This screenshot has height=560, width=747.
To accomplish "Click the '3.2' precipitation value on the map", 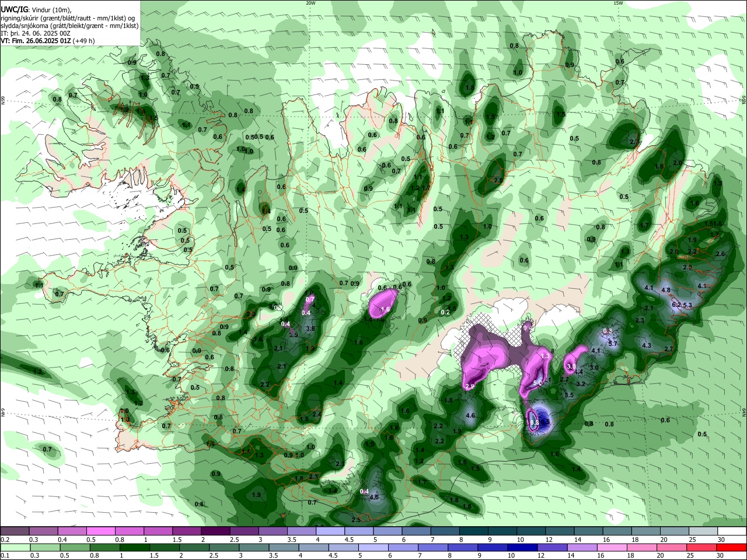I will (581, 384).
